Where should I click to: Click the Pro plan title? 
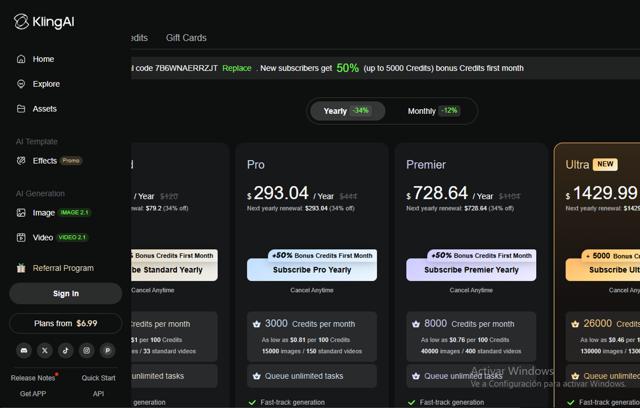(256, 165)
